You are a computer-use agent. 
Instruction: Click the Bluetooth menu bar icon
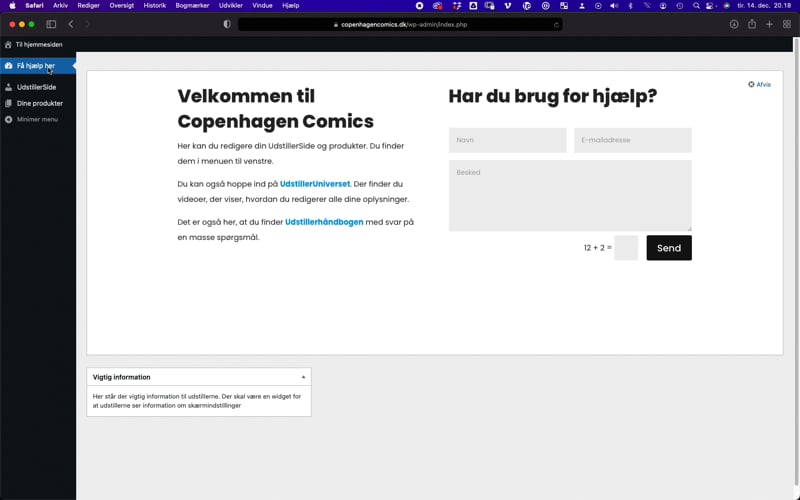pyautogui.click(x=631, y=6)
